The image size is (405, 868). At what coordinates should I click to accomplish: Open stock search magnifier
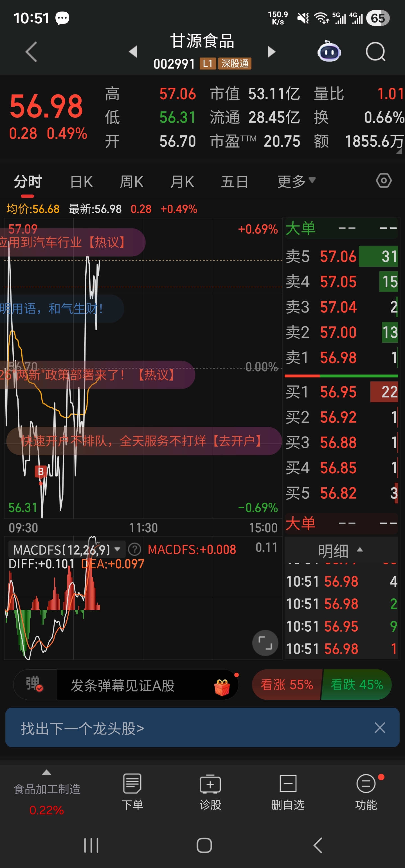[375, 51]
